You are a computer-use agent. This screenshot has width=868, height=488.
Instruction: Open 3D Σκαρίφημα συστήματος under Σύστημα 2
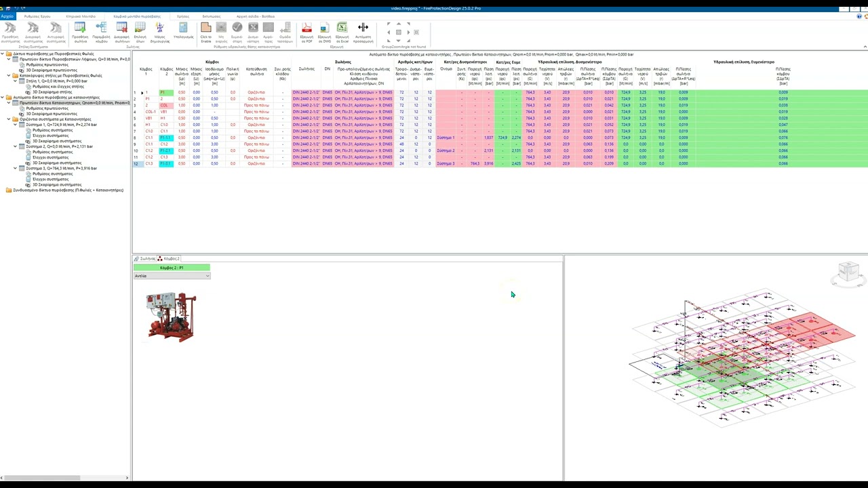point(57,163)
